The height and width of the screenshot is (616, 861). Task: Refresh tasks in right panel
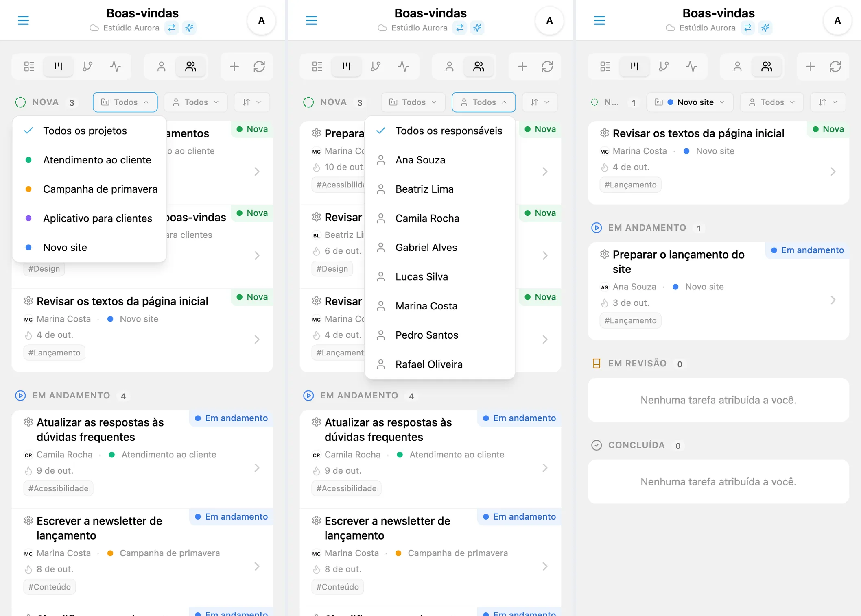(x=835, y=66)
